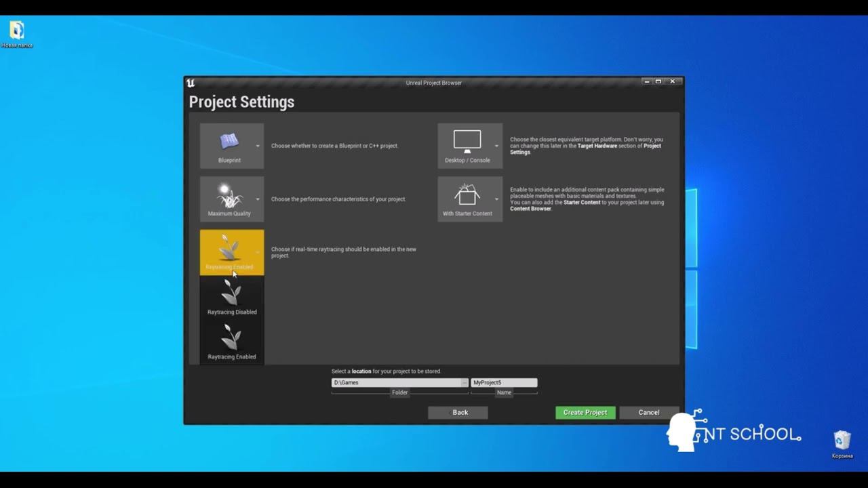Close the Unreal Project Browser window

point(672,81)
